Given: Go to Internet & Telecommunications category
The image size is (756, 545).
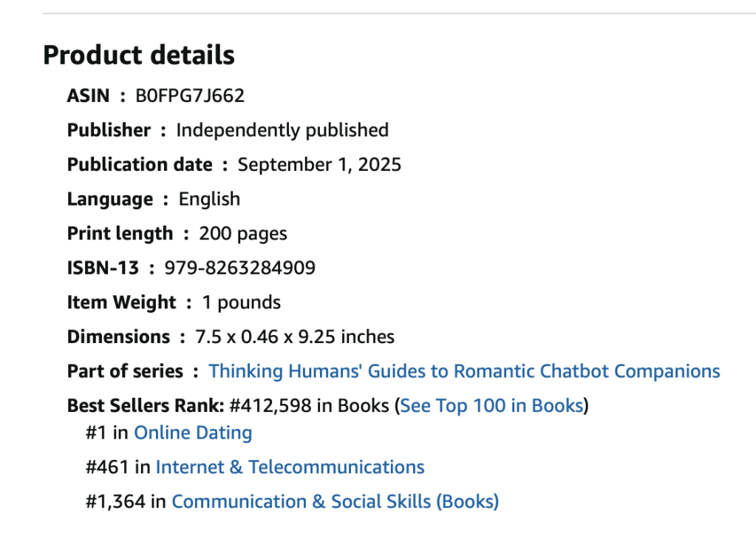Looking at the screenshot, I should click(290, 467).
